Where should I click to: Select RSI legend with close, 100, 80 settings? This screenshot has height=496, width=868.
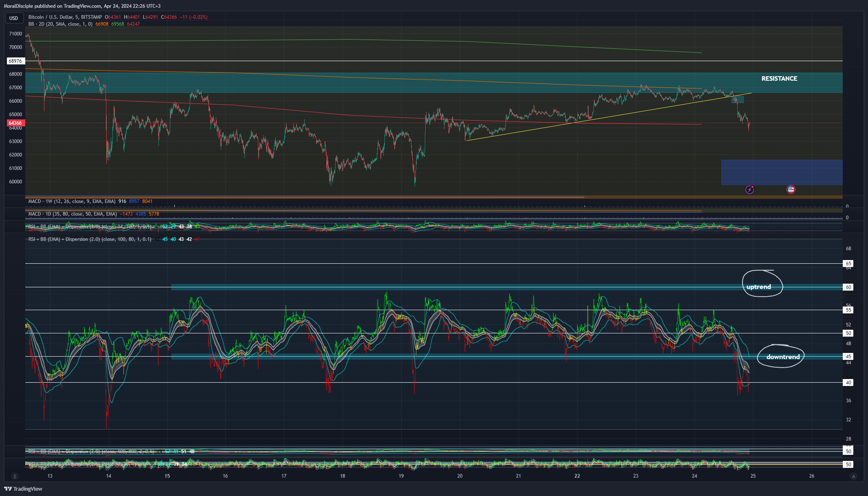pos(90,239)
